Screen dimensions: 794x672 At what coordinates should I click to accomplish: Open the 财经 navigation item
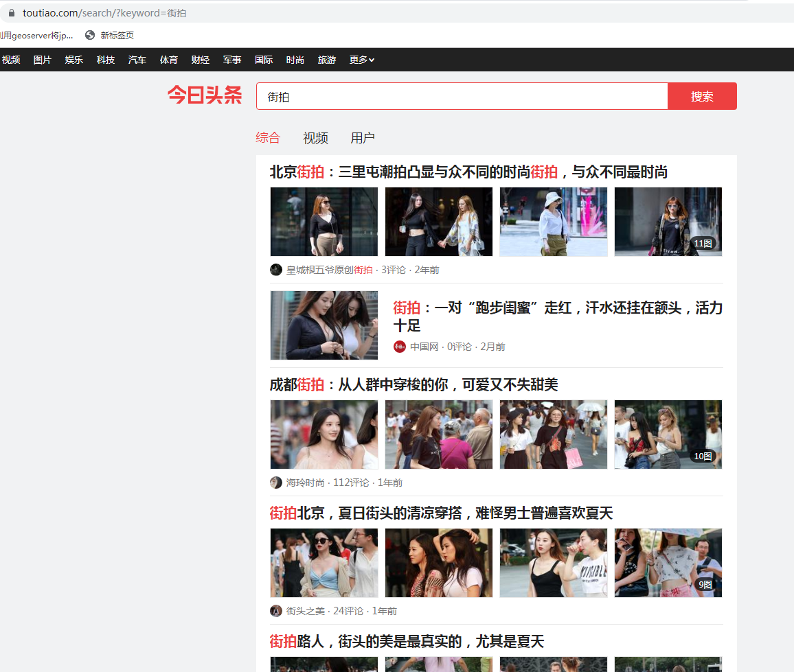201,60
